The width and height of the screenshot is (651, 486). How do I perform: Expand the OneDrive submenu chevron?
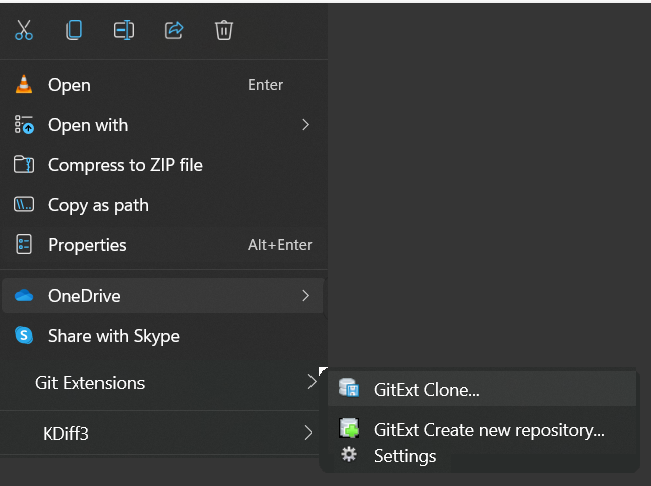(x=306, y=296)
